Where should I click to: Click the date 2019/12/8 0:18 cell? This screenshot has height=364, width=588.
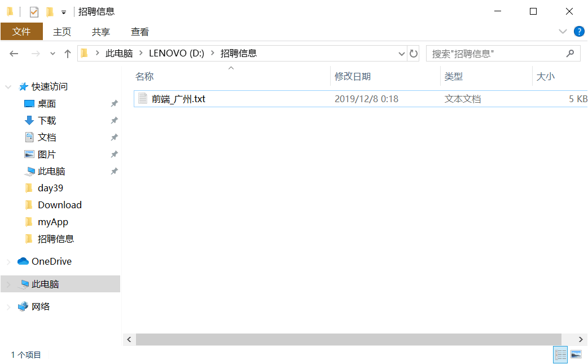click(x=366, y=99)
